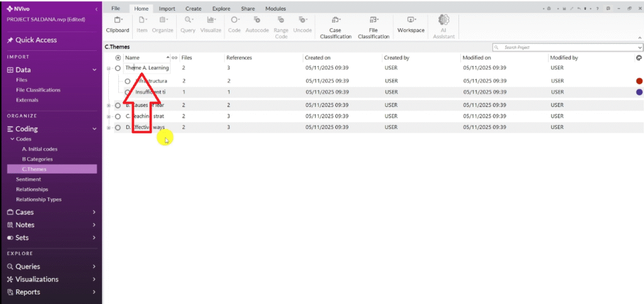644x304 pixels.
Task: Open the File Classification tool
Action: pyautogui.click(x=374, y=26)
